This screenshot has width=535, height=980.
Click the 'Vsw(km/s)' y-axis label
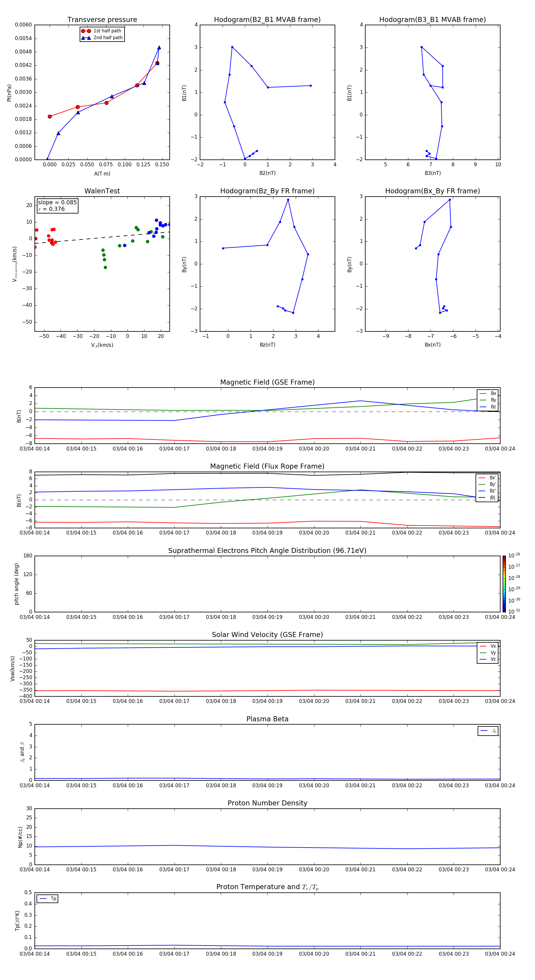(12, 668)
